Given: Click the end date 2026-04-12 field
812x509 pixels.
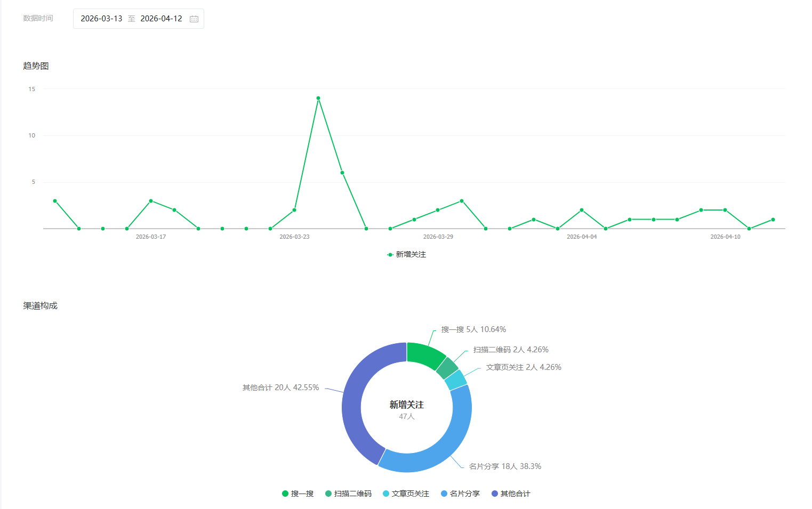Looking at the screenshot, I should [161, 19].
